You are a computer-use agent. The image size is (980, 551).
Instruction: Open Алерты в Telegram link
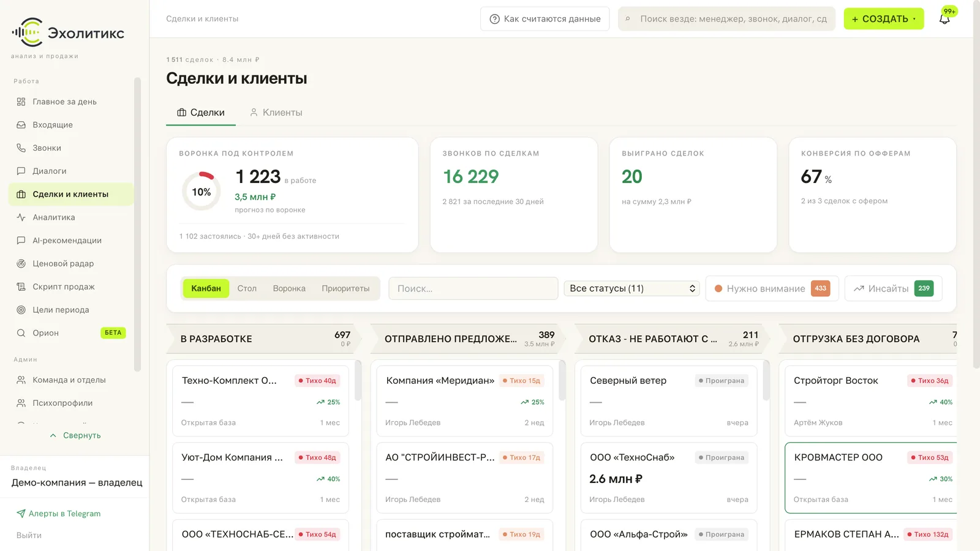click(59, 514)
